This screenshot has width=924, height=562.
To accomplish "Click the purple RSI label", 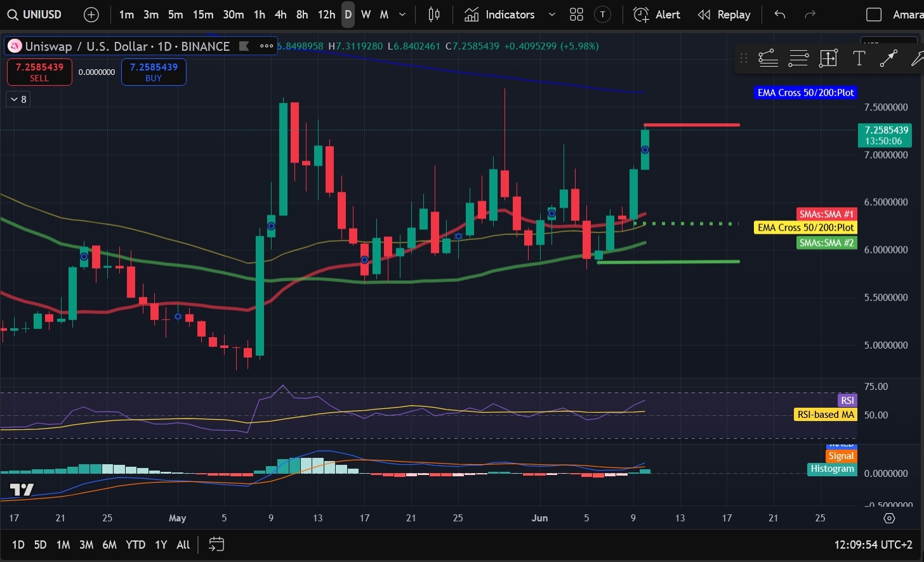I will (x=847, y=400).
